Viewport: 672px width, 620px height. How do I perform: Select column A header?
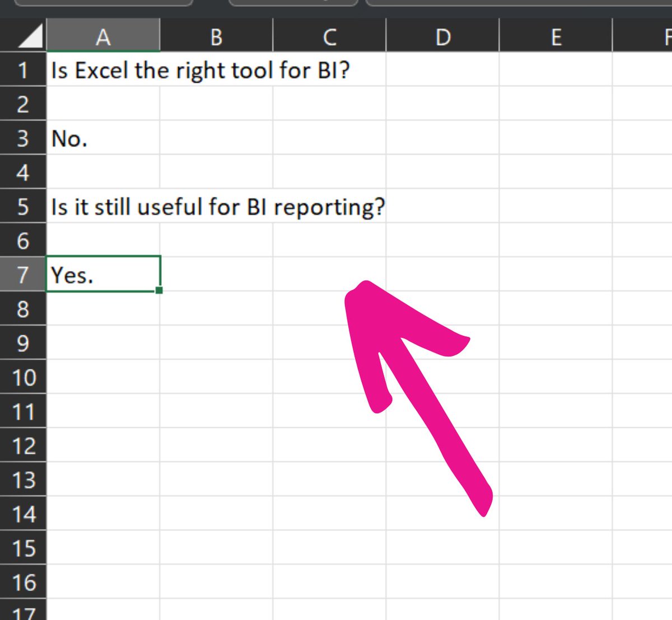[104, 36]
